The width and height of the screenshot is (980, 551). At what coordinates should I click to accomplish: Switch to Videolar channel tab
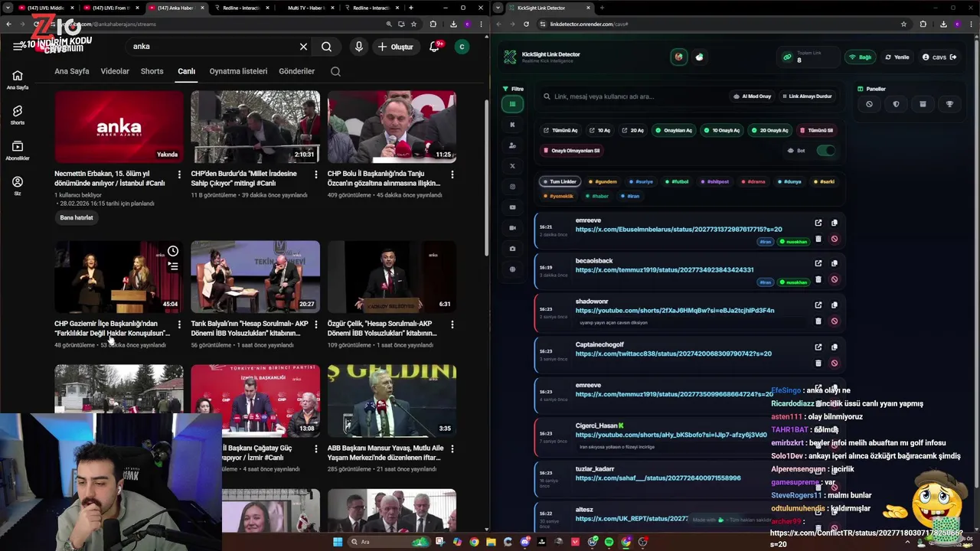pos(115,71)
